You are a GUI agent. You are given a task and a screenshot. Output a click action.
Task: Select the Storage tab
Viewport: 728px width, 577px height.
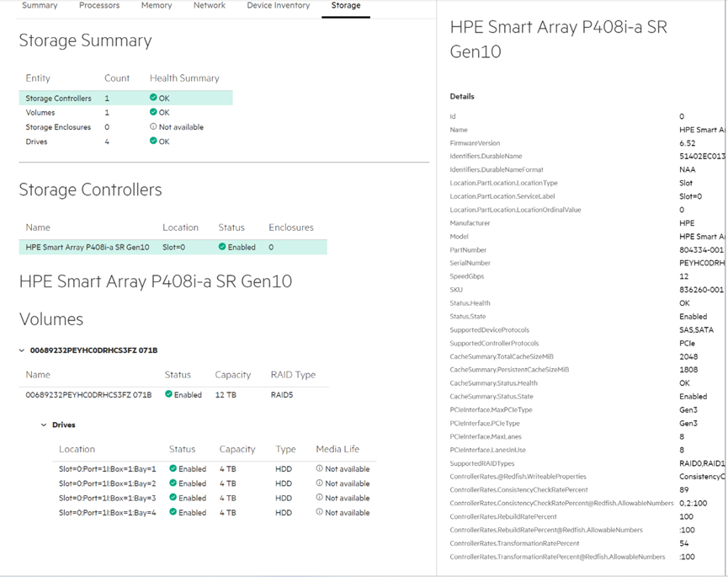(346, 6)
